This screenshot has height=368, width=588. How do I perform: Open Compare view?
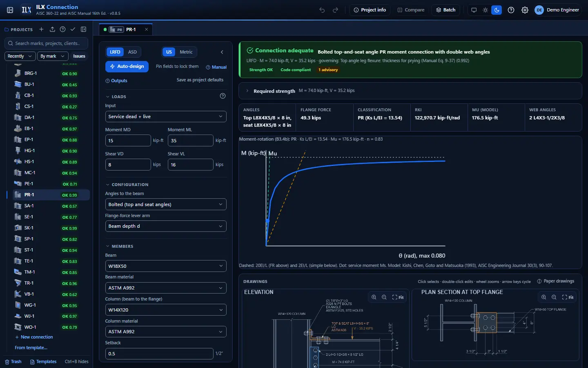click(411, 10)
